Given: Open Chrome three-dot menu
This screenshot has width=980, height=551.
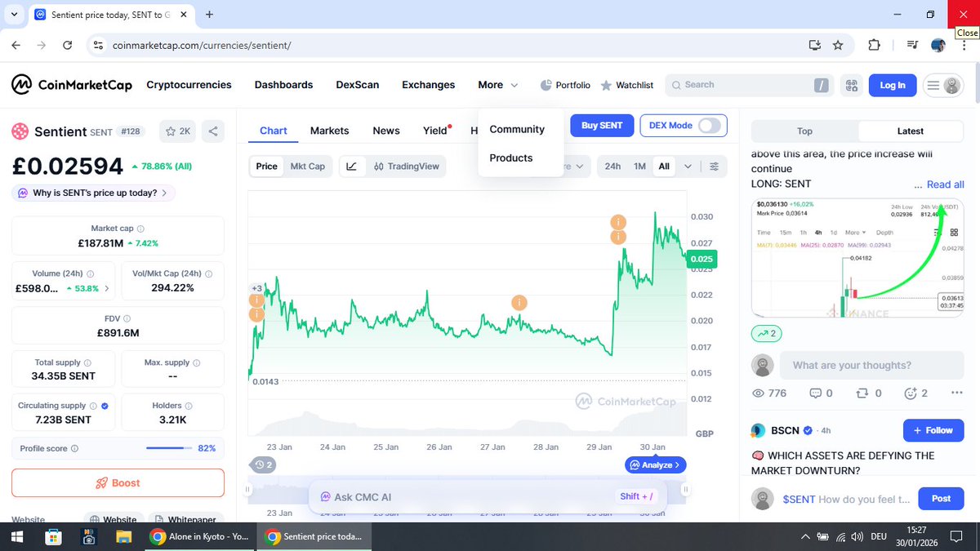Looking at the screenshot, I should tap(964, 45).
